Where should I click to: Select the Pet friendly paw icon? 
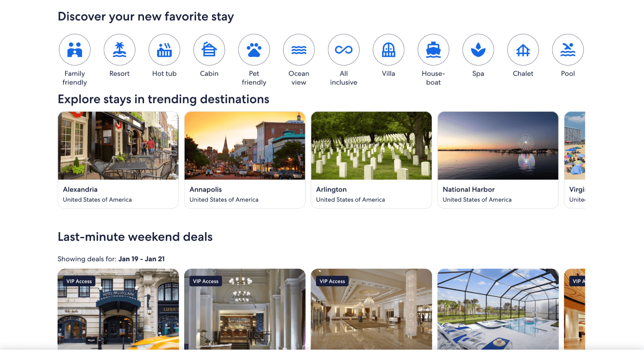(254, 49)
